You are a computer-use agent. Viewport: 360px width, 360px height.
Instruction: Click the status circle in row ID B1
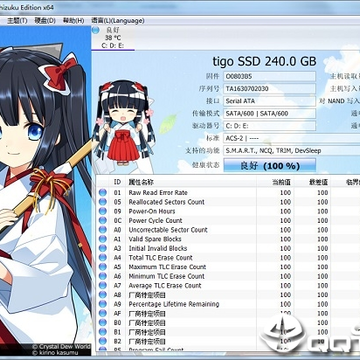pos(102,332)
